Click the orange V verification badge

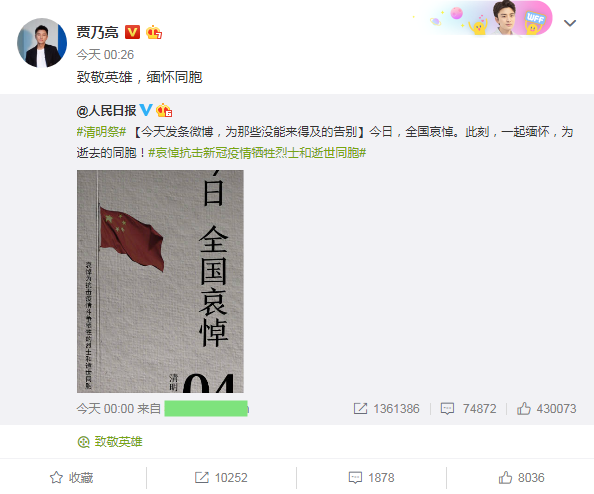pyautogui.click(x=133, y=32)
